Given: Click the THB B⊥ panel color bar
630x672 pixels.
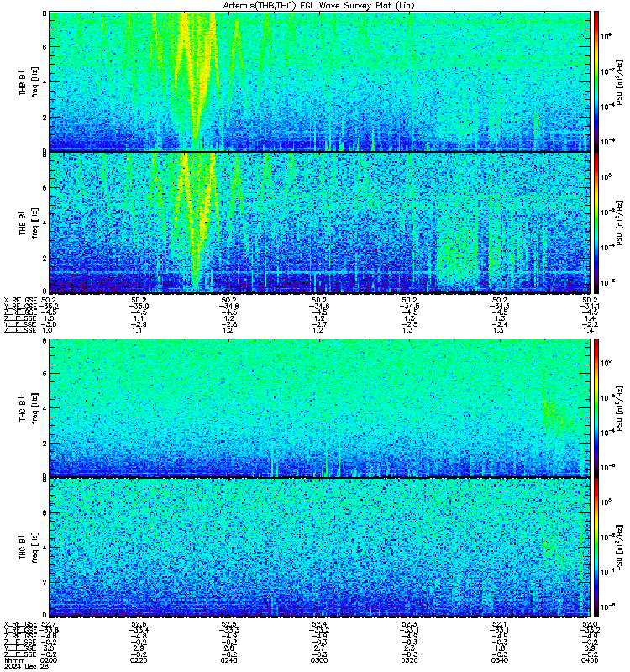Looking at the screenshot, I should coord(596,81).
